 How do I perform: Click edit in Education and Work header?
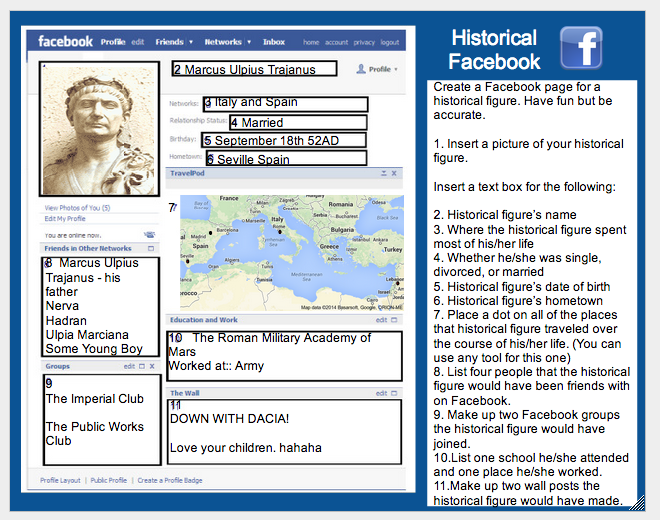(381, 320)
